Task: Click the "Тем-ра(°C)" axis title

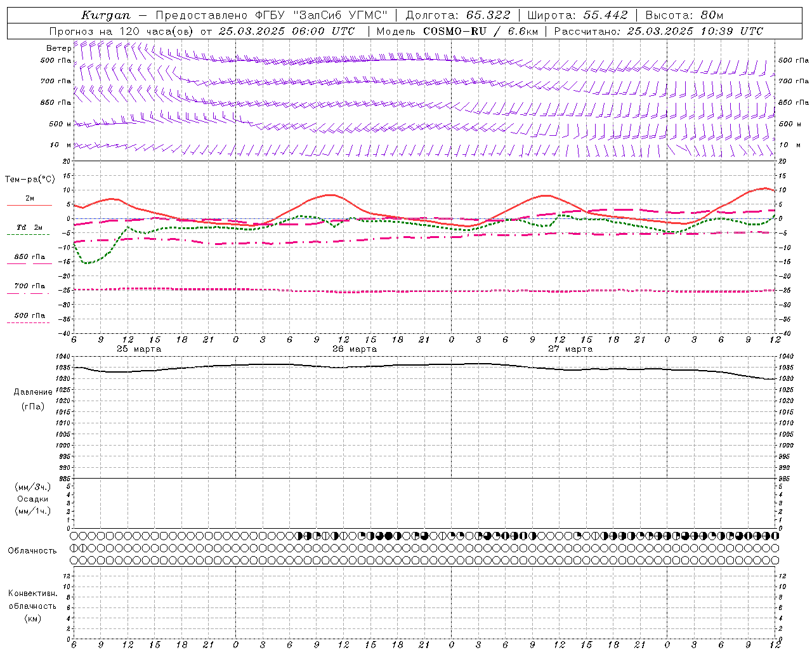Action: [30, 180]
